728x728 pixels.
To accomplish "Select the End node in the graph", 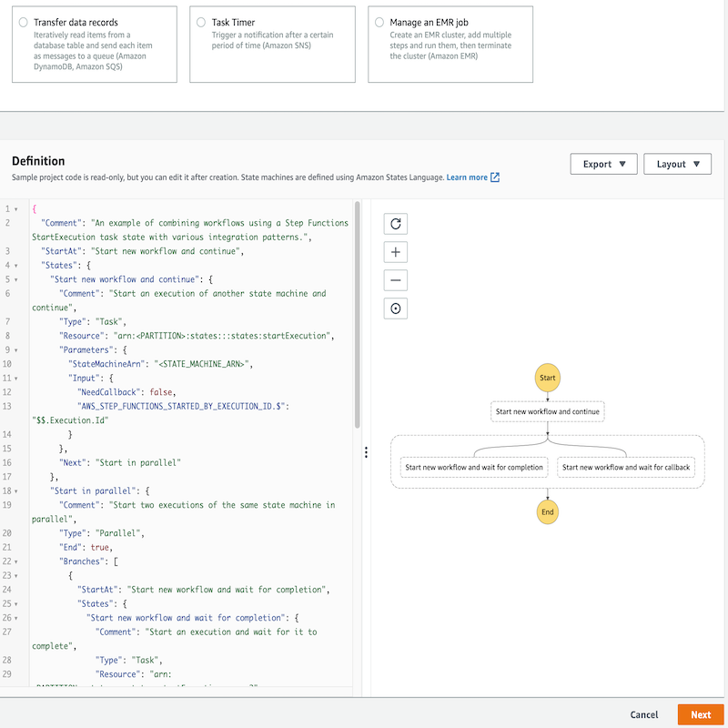I will click(548, 512).
